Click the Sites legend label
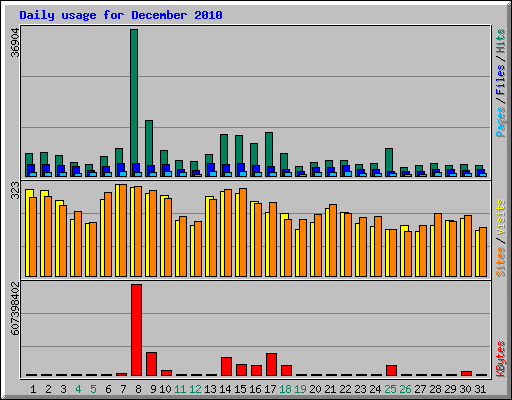The width and height of the screenshot is (512, 400). coord(500,262)
